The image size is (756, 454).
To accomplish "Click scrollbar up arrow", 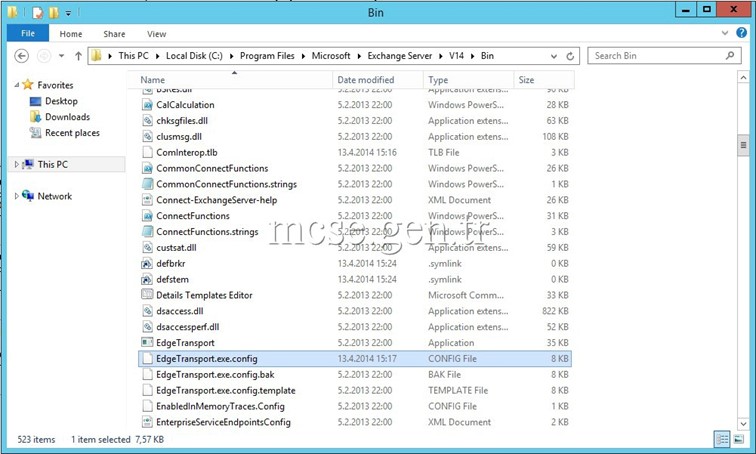I will [x=743, y=77].
